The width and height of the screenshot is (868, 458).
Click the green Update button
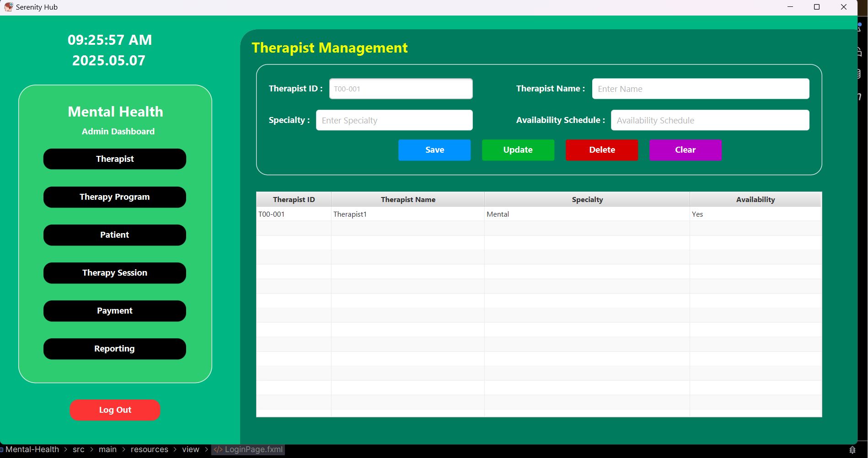[518, 150]
